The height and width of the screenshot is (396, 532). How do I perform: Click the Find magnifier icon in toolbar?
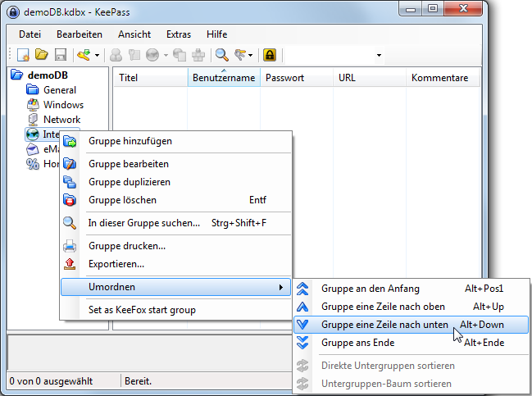(x=221, y=56)
